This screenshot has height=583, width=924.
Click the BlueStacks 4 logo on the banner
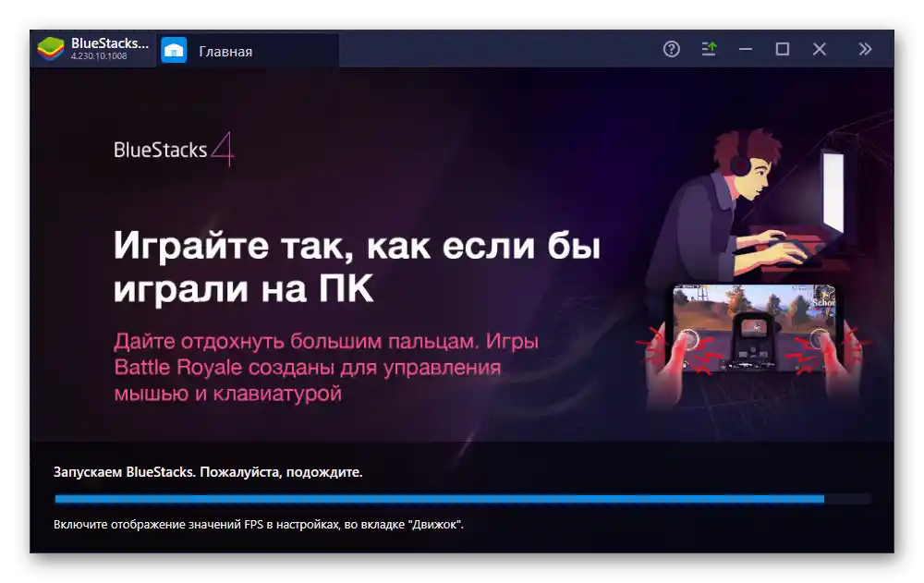[173, 148]
